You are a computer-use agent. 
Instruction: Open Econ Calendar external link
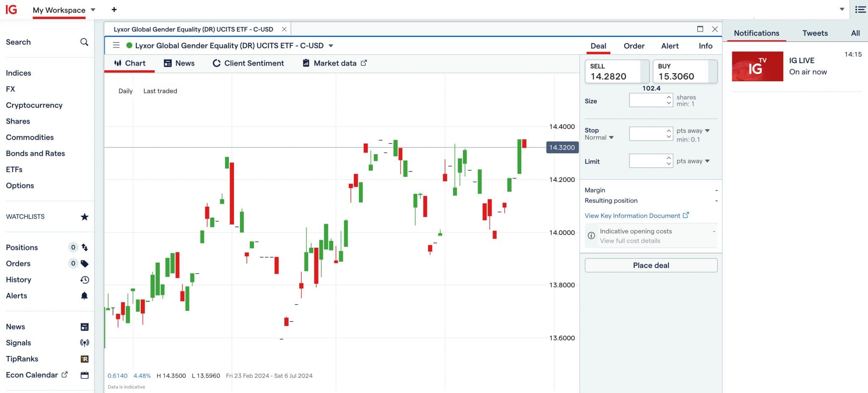pos(64,374)
